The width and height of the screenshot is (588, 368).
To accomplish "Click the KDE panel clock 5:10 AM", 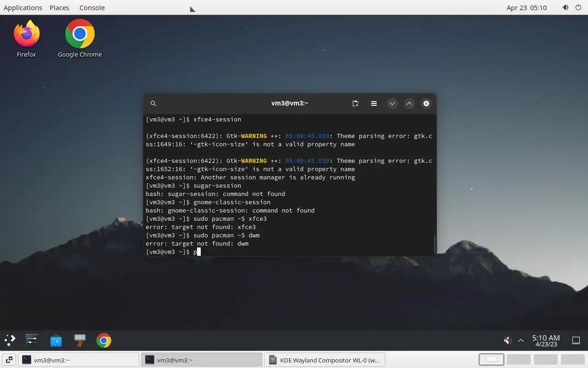I will tap(546, 340).
